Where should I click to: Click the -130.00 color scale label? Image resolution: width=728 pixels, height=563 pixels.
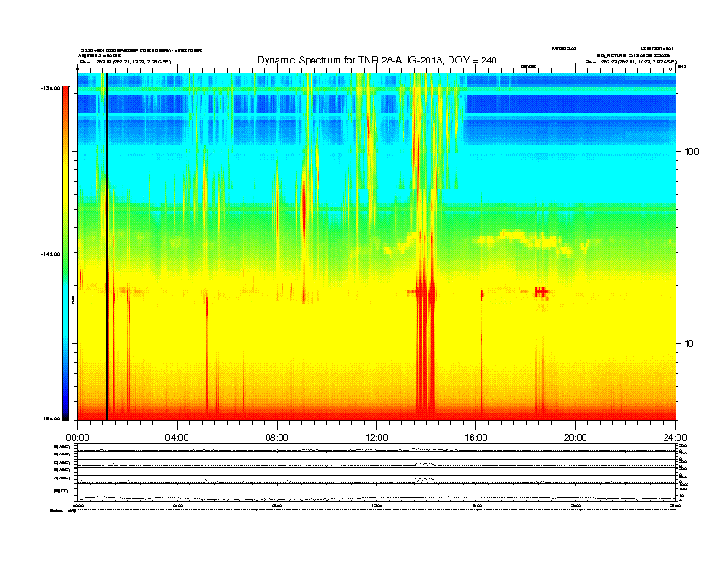pyautogui.click(x=51, y=88)
